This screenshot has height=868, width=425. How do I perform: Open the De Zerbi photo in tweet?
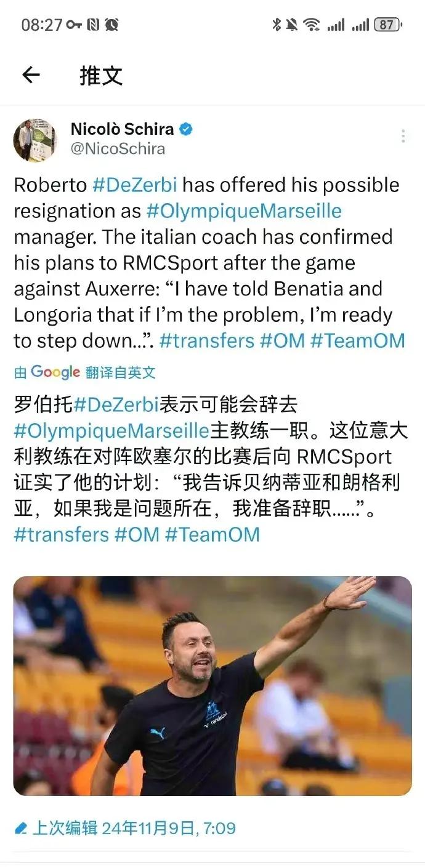coord(212,686)
